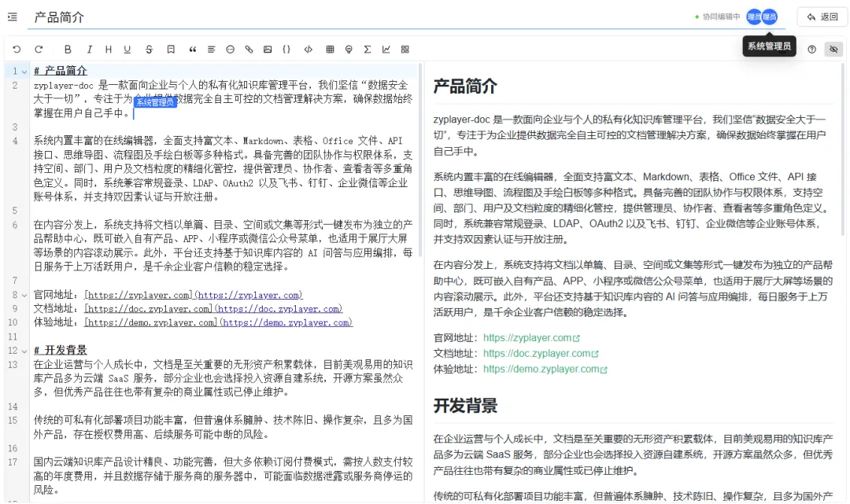The height and width of the screenshot is (504, 850).
Task: Click line number 13 in the gutter
Action: click(13, 365)
